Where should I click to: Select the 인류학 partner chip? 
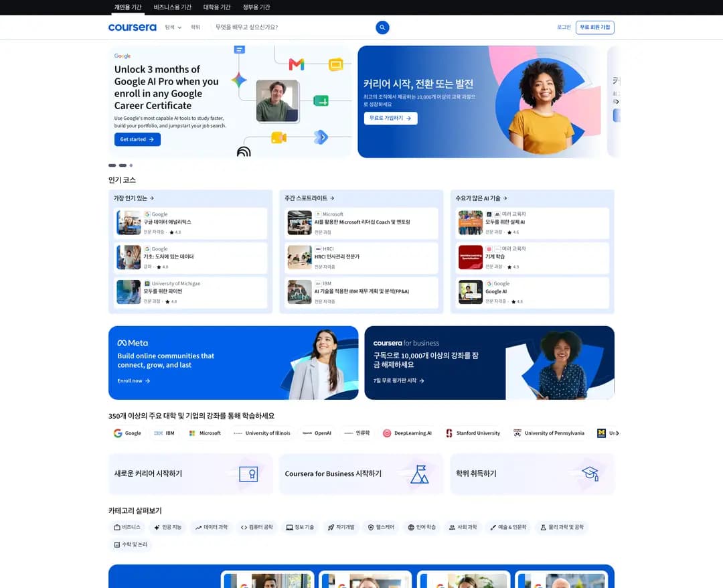coord(357,433)
